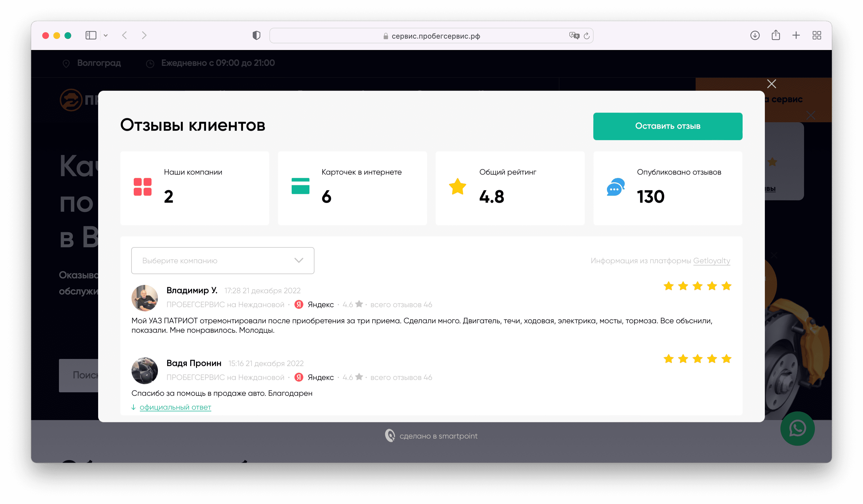Click the Share icon in toolbar
Screen dimensions: 863x504
pos(776,35)
